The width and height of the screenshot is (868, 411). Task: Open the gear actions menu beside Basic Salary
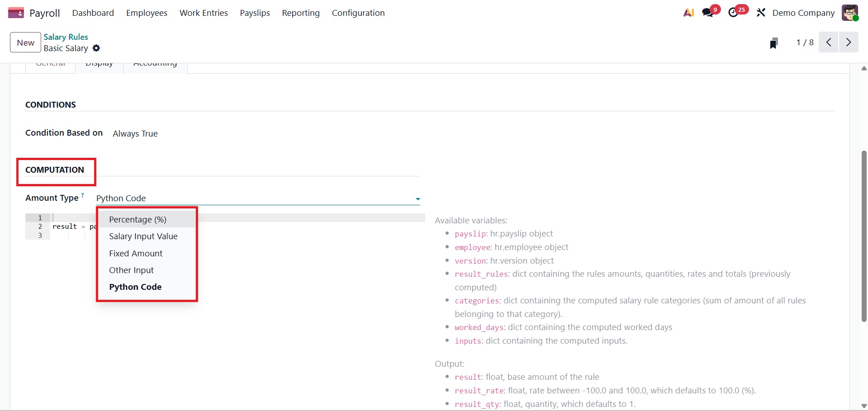click(96, 48)
